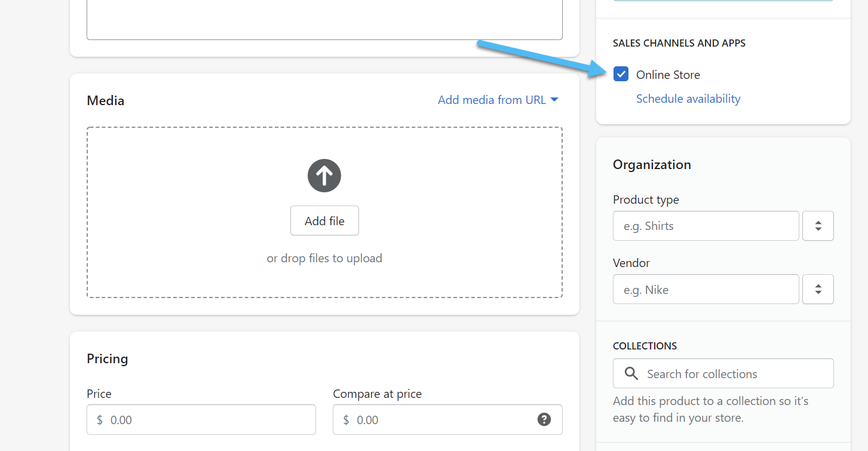Open the Schedule availability link

point(688,99)
